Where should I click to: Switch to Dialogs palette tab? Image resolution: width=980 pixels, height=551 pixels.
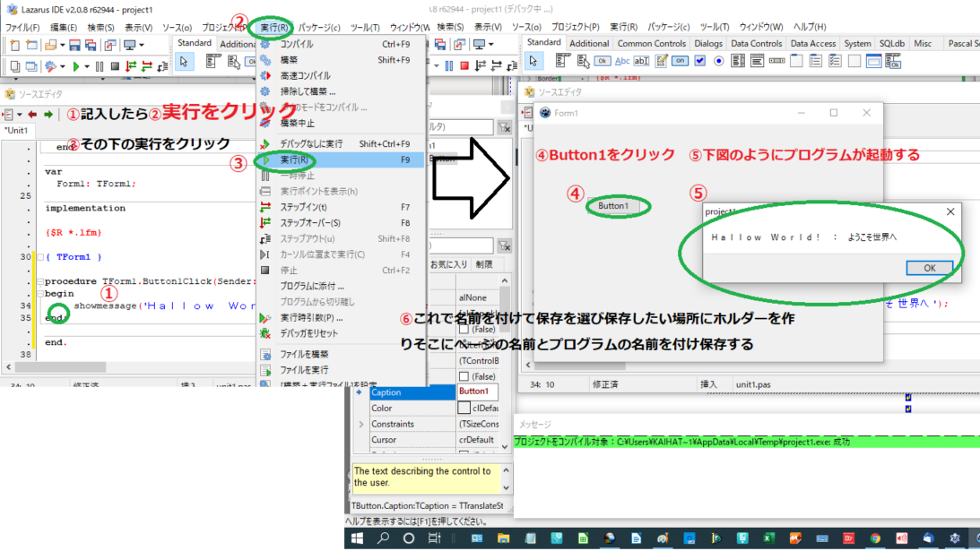(x=707, y=43)
